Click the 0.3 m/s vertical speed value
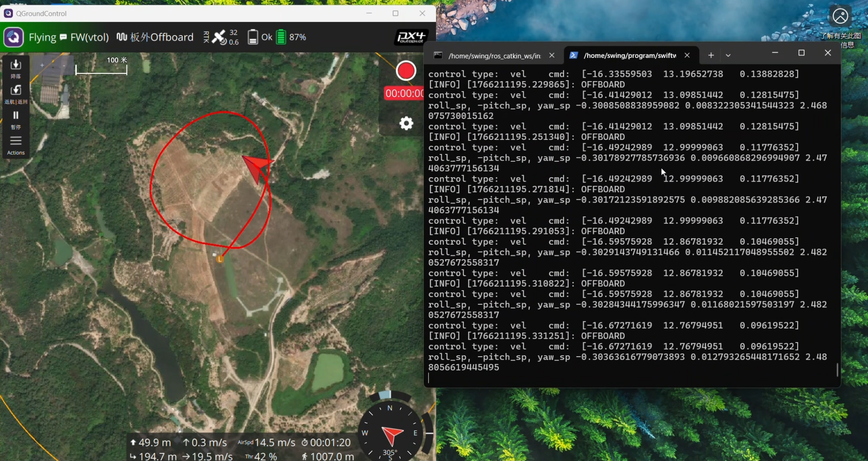Image resolution: width=868 pixels, height=461 pixels. (209, 443)
